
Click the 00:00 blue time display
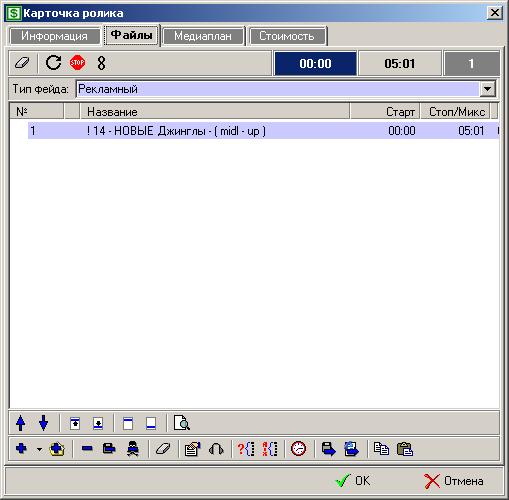pyautogui.click(x=315, y=63)
